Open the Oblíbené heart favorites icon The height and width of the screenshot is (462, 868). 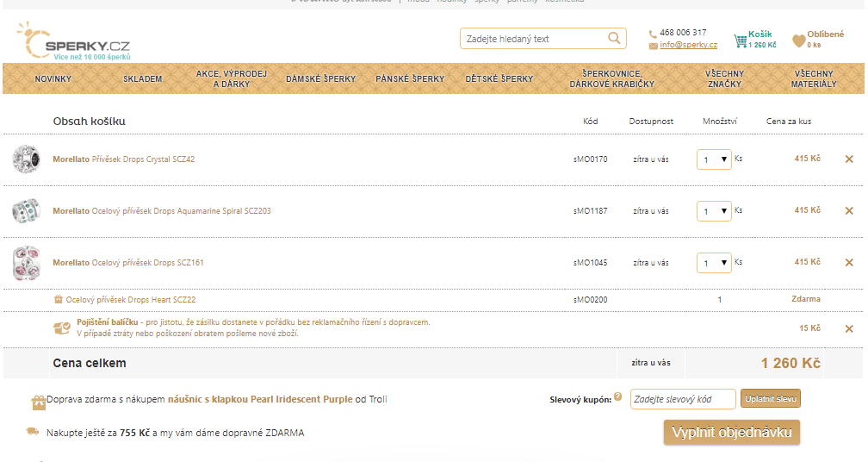pos(799,41)
